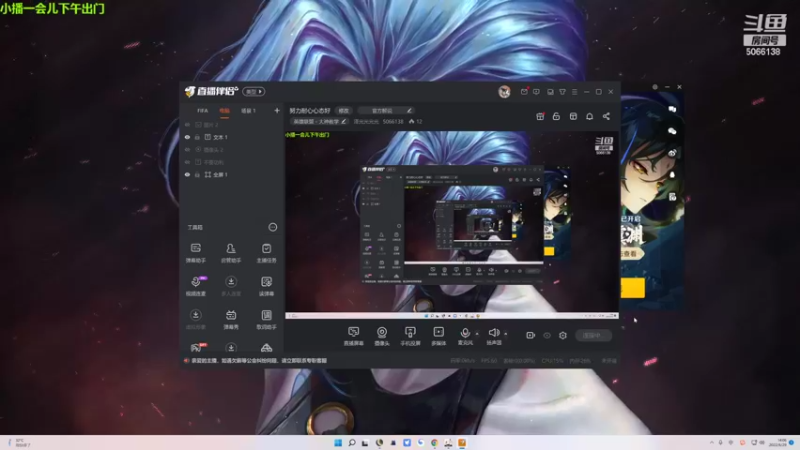Image resolution: width=800 pixels, height=450 pixels.
Task: Open the taskbar search magnifier
Action: 352,443
